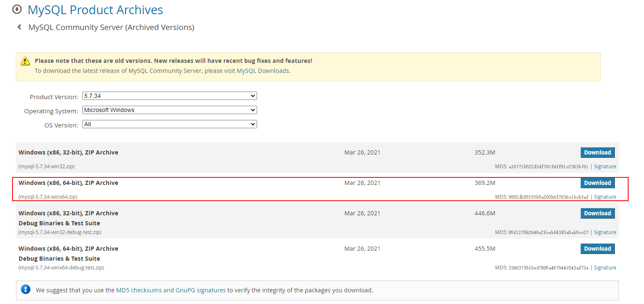Open MD5 checksums and GnuPG signatures link
This screenshot has height=304, width=644.
pos(171,290)
